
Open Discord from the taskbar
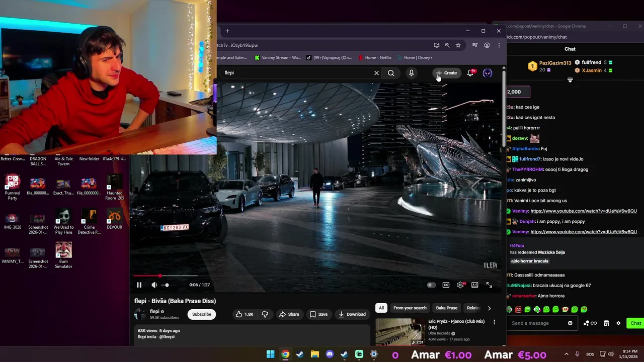(330, 354)
